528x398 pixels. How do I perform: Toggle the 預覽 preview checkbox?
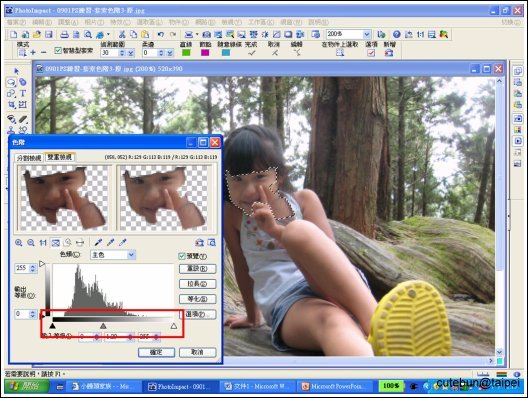(x=182, y=256)
